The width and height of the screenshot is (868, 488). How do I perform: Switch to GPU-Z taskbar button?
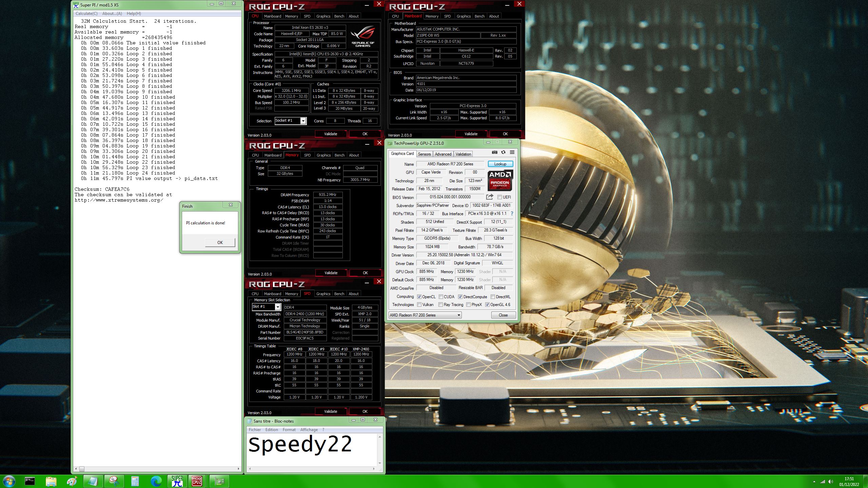[219, 481]
